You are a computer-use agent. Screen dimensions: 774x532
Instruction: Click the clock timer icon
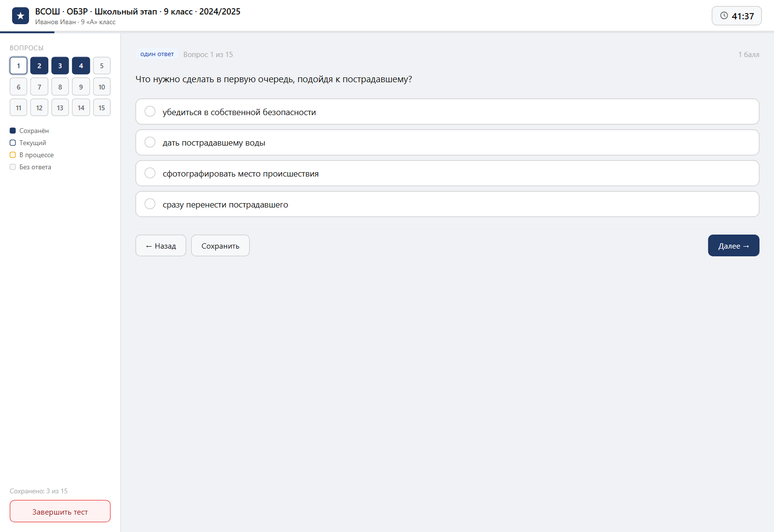724,16
